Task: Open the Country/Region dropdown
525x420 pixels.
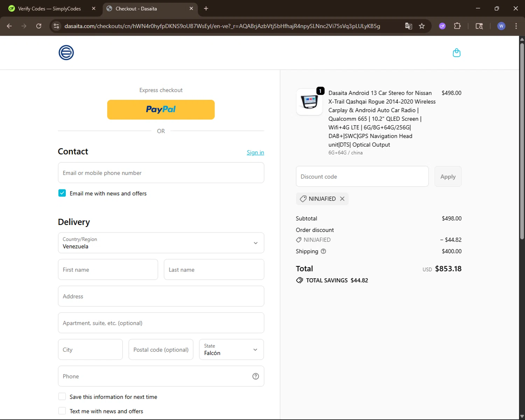Action: click(161, 243)
